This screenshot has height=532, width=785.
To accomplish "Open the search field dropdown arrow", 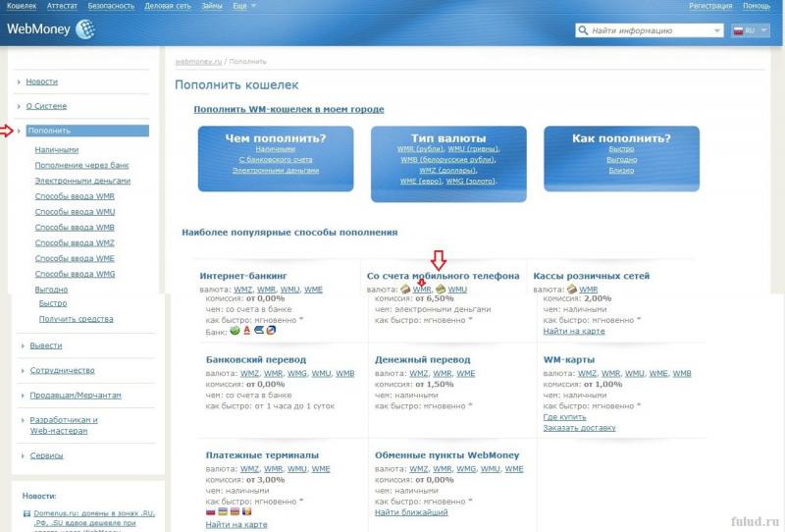I will tap(715, 31).
